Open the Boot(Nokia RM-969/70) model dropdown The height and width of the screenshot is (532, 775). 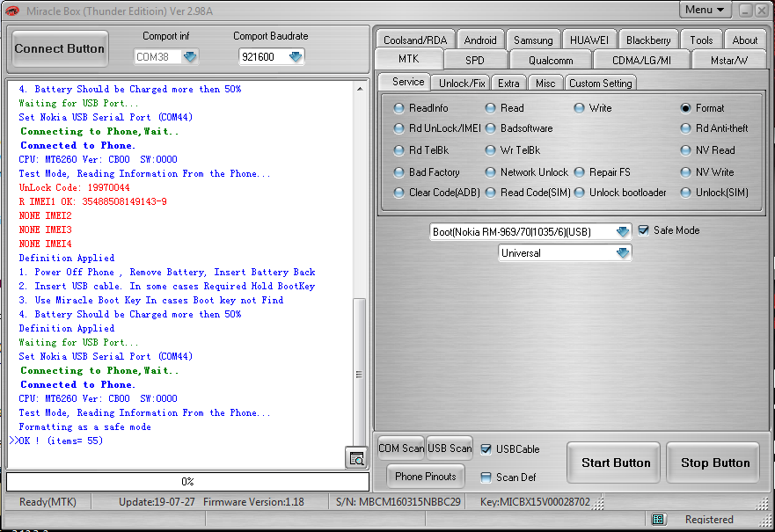pyautogui.click(x=623, y=231)
